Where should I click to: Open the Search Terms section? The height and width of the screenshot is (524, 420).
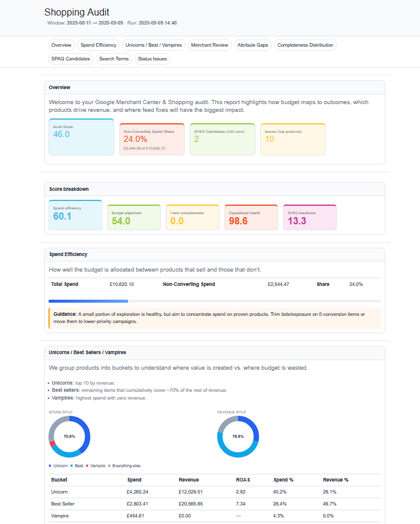click(114, 59)
